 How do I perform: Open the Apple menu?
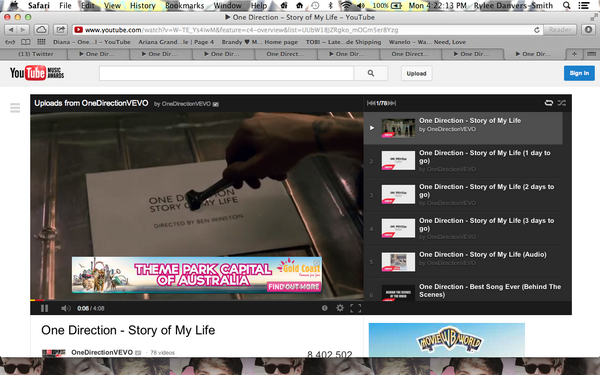pyautogui.click(x=14, y=5)
